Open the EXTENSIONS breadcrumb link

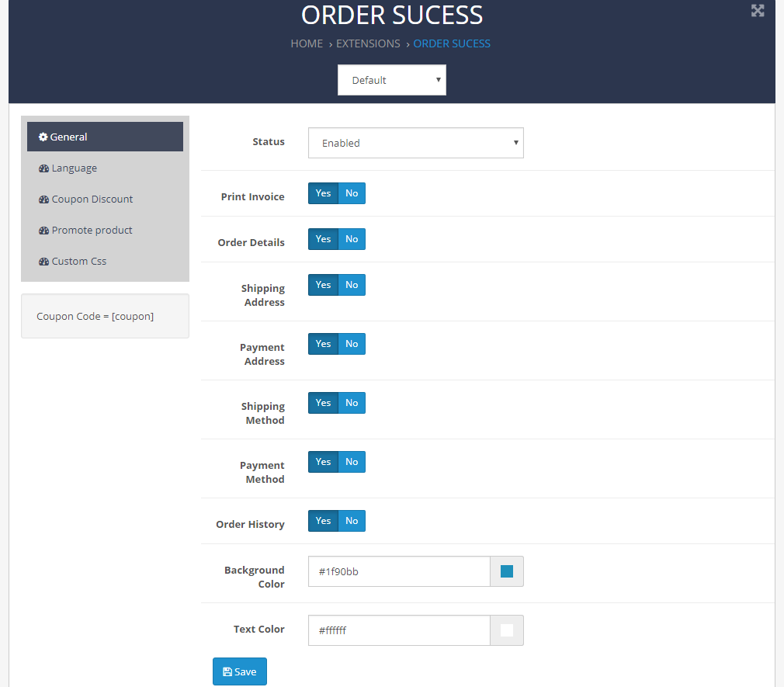pos(368,44)
